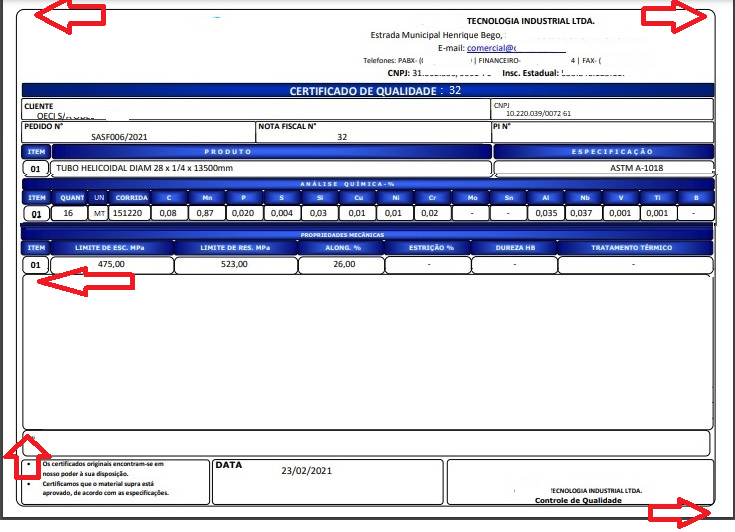
Task: Click the 'Controle de Qualidade' signature text
Action: pos(578,500)
